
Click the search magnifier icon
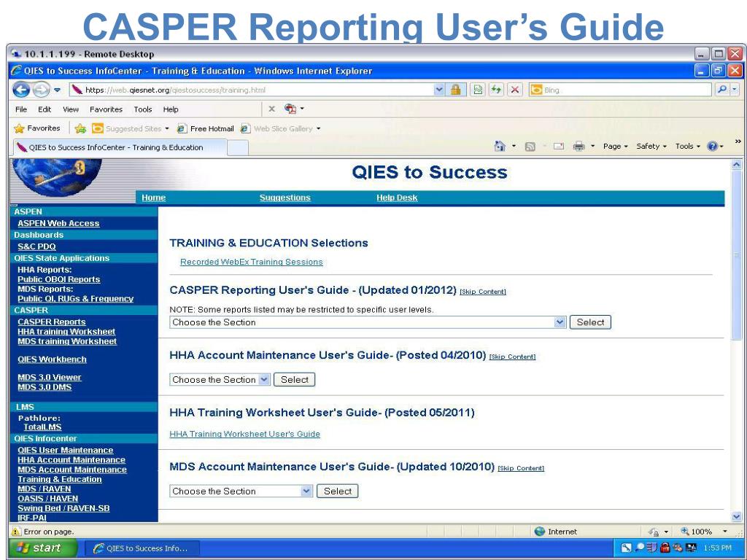[x=722, y=90]
